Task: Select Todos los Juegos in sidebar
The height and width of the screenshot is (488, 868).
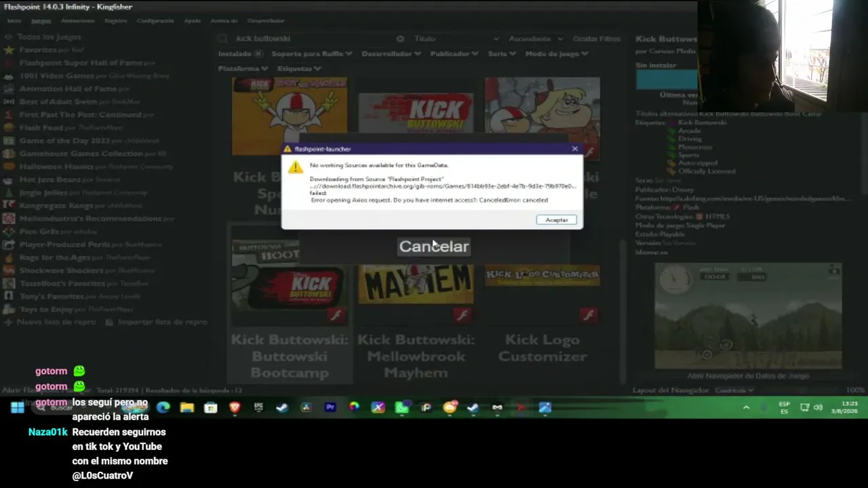Action: 49,37
